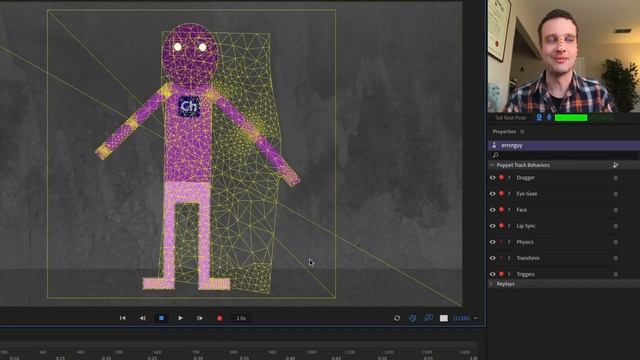Click the Lip Sync behavior label
Viewport: 640px width, 360px height.
point(526,226)
